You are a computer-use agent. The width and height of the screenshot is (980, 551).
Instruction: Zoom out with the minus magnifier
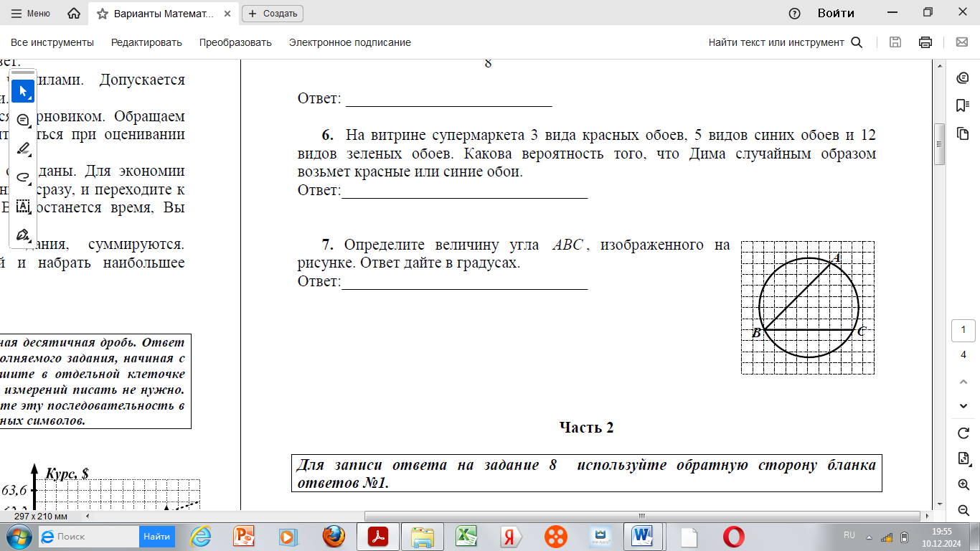[x=963, y=510]
